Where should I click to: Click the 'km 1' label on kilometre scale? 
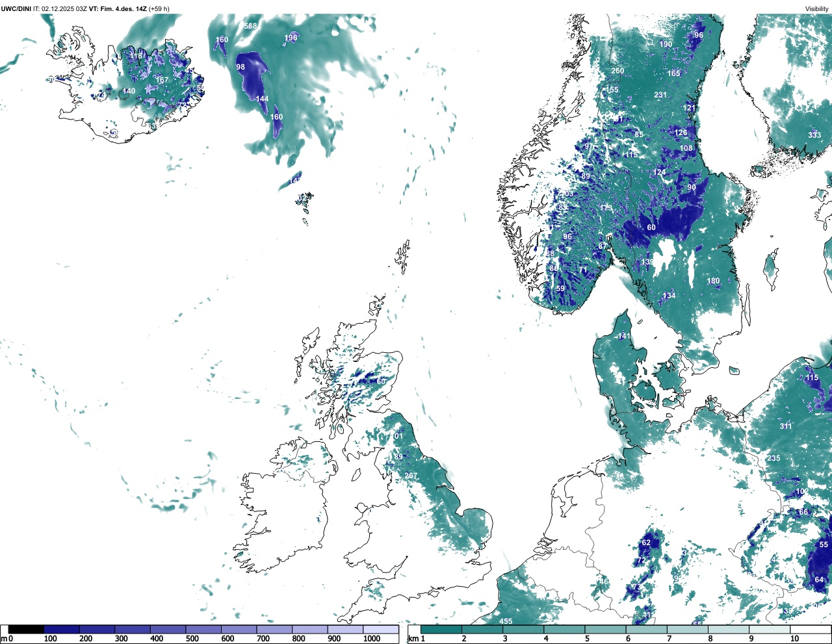point(416,639)
